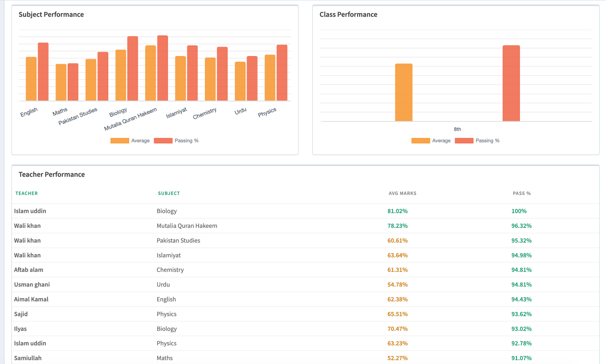Screen dimensions: 606x364
Task: Click the 96.32% pass value
Action: click(522, 226)
